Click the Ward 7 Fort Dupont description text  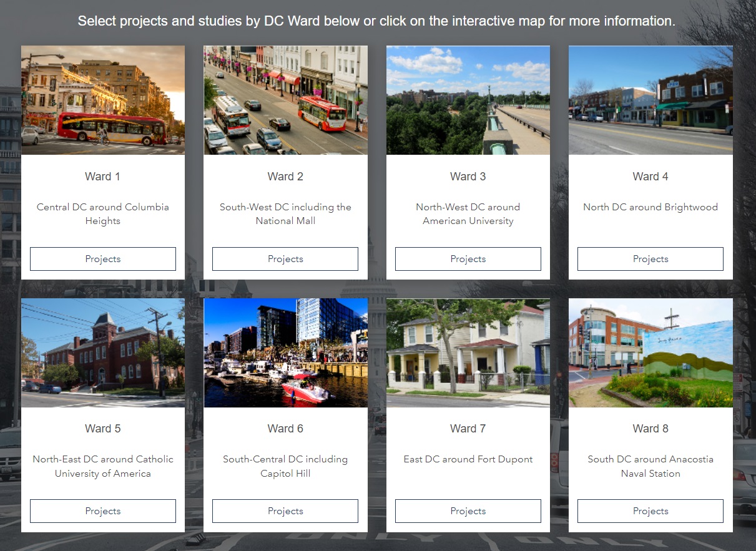(468, 459)
